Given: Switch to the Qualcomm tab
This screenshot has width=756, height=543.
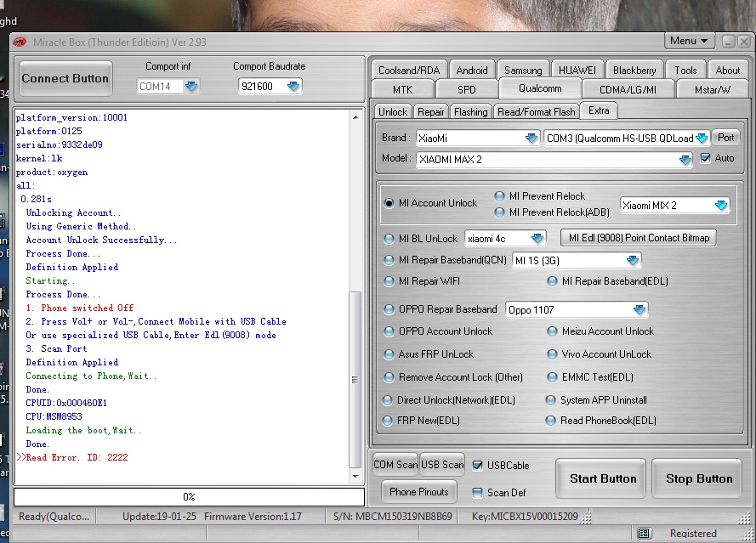Looking at the screenshot, I should coord(540,88).
